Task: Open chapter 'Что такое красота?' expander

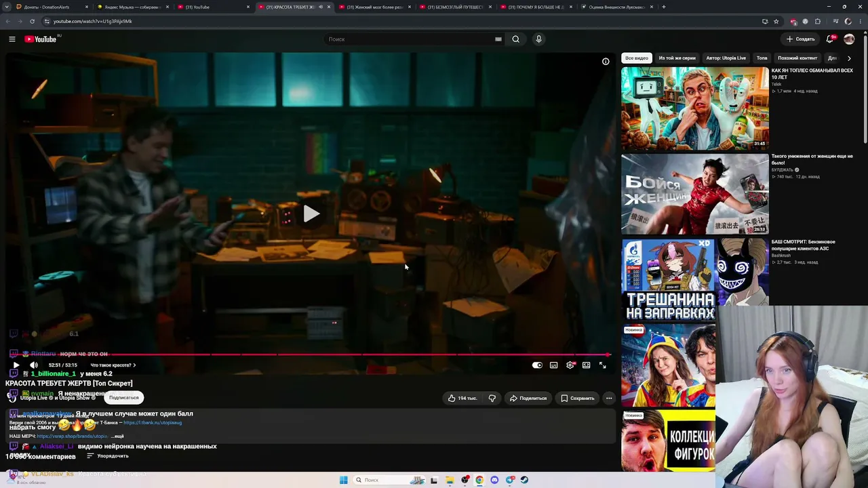Action: (113, 365)
